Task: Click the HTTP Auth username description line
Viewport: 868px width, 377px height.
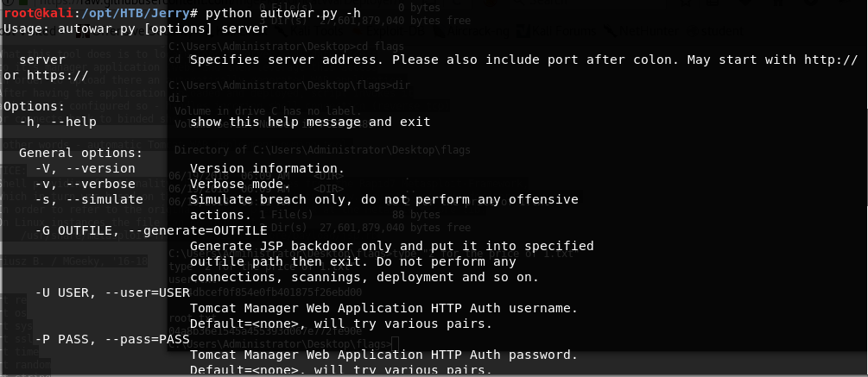Action: pos(383,308)
